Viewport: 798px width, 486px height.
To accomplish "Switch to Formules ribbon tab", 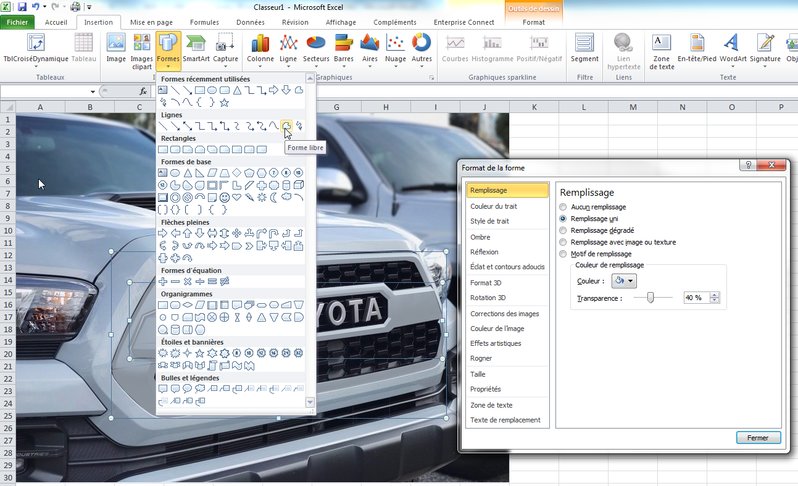I will 204,22.
